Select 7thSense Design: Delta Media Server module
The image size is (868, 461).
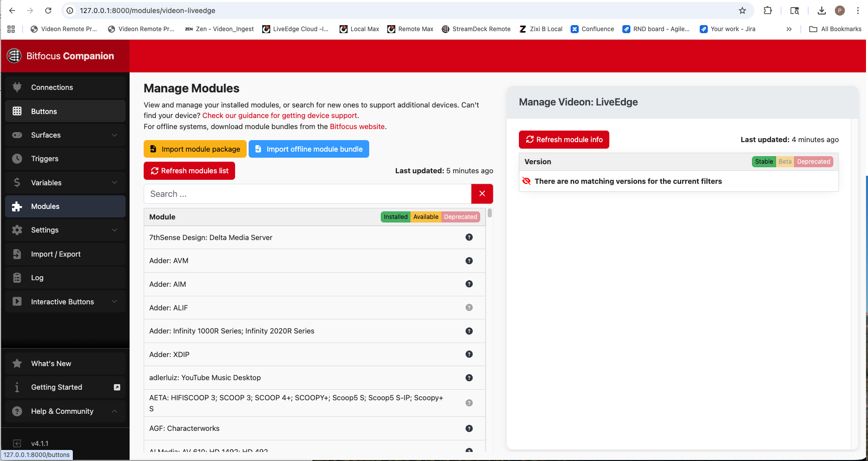coord(314,238)
